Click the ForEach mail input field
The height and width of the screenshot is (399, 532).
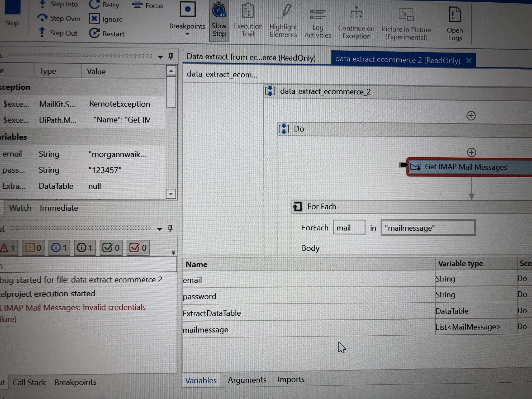pyautogui.click(x=349, y=227)
